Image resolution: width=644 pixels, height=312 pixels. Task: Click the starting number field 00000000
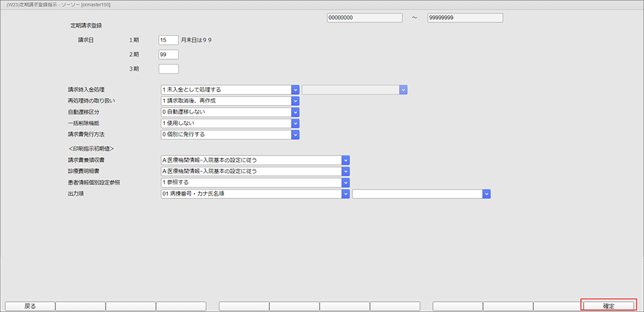(364, 17)
